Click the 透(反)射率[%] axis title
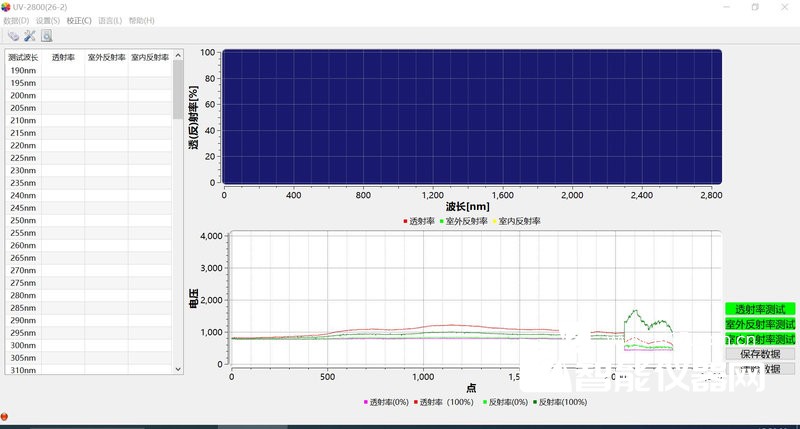800x429 pixels. 193,117
